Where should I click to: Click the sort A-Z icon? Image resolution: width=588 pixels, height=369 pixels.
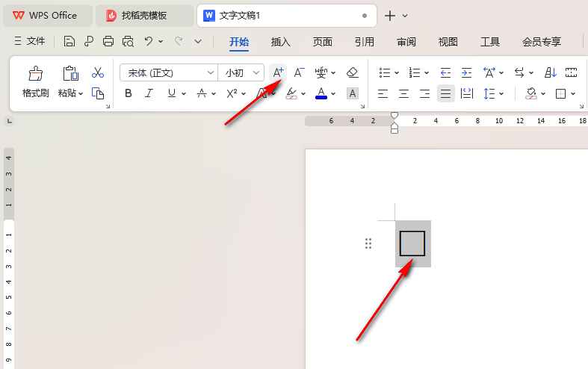550,72
